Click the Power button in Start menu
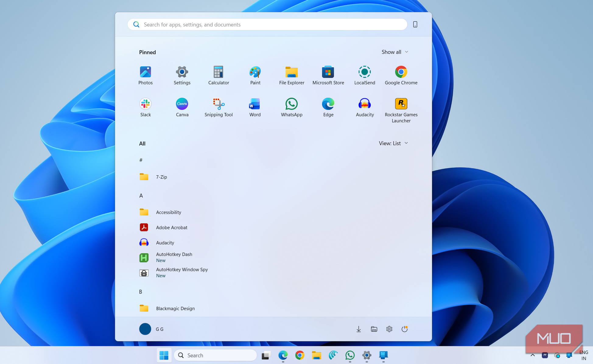This screenshot has width=593, height=364. (405, 329)
